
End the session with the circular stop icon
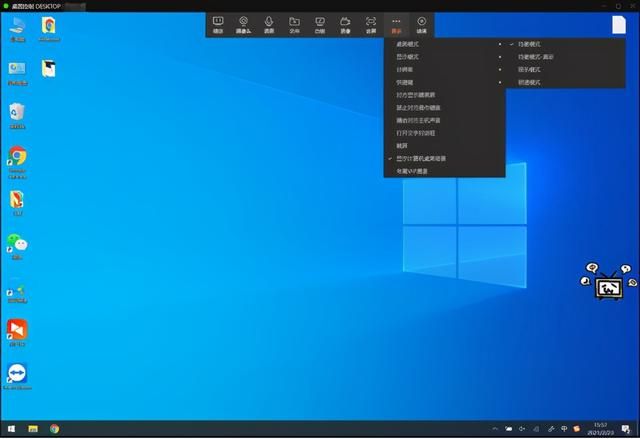tap(422, 24)
